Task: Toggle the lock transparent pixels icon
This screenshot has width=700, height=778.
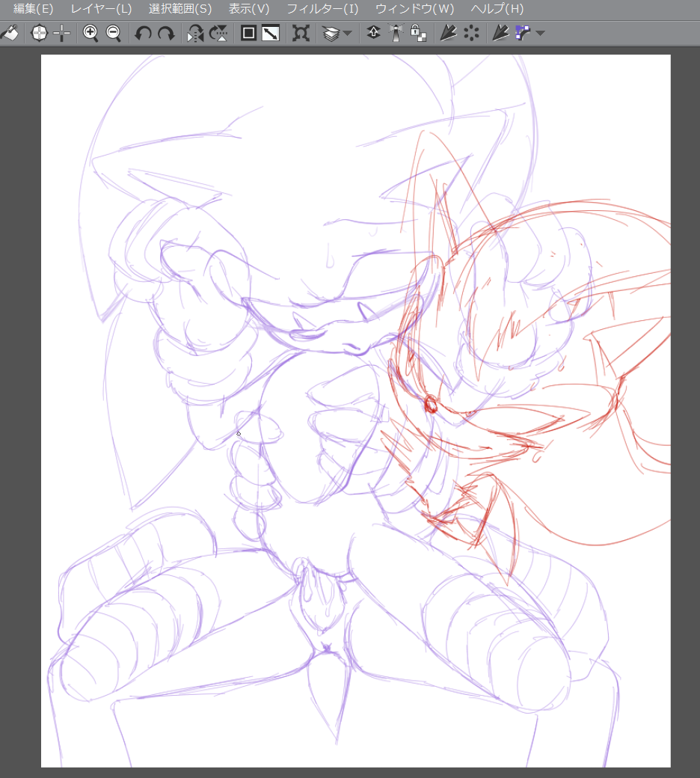Action: [418, 33]
